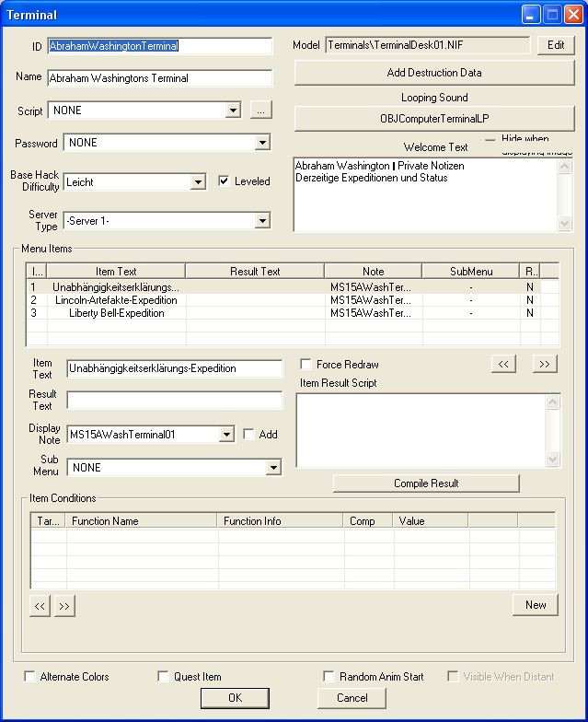Toggle the Add checkbox next to Display Note

pyautogui.click(x=248, y=435)
